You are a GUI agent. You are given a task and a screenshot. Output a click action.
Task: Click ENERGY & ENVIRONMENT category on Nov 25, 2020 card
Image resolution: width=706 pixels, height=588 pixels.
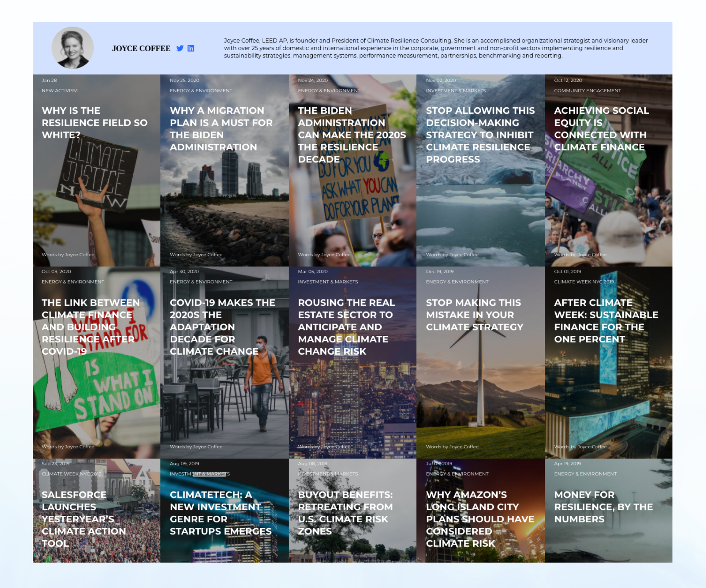point(201,91)
